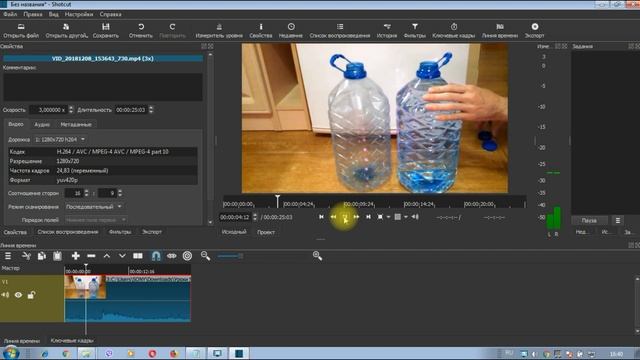Fast forward playback button
The height and width of the screenshot is (360, 640).
tap(356, 217)
